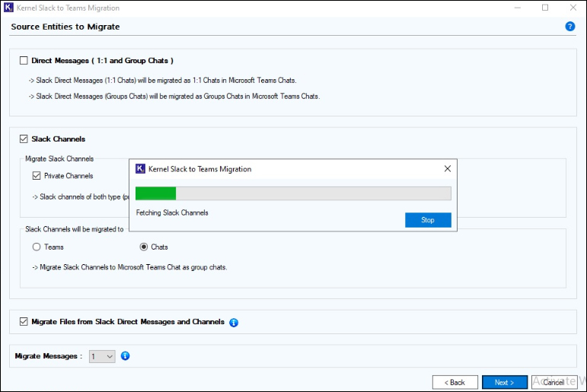Image resolution: width=587 pixels, height=392 pixels.
Task: Click the green fetching progress bar
Action: (293, 193)
